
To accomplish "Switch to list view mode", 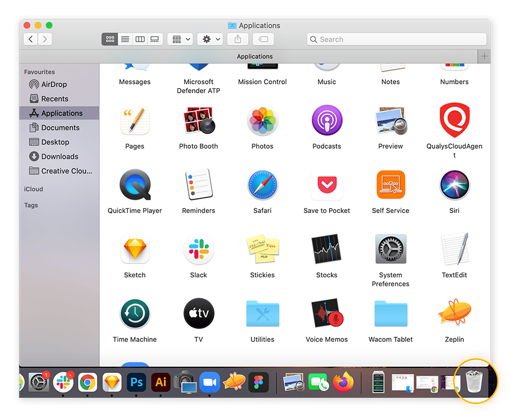I will (125, 39).
